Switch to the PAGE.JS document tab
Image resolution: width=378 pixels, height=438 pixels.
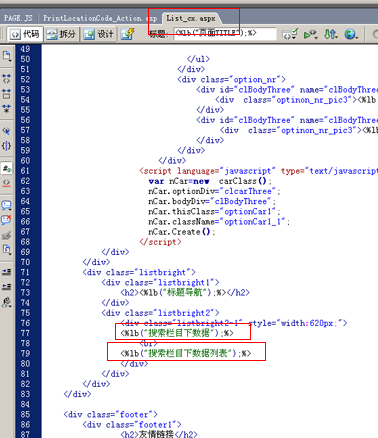tap(18, 18)
